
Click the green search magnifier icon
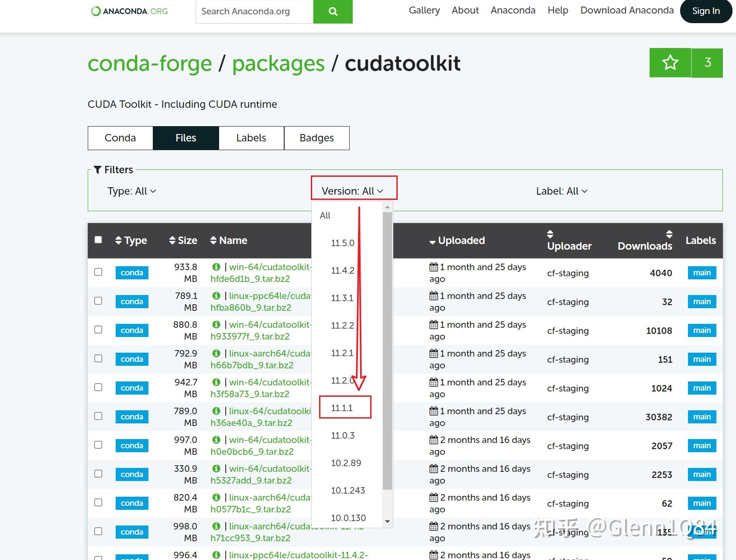(x=333, y=12)
